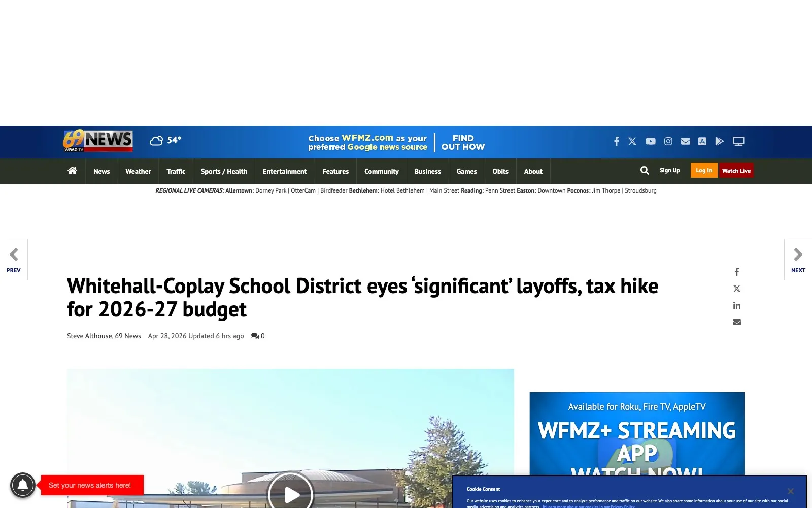The width and height of the screenshot is (812, 508).
Task: Open the Traffic menu
Action: click(x=176, y=171)
